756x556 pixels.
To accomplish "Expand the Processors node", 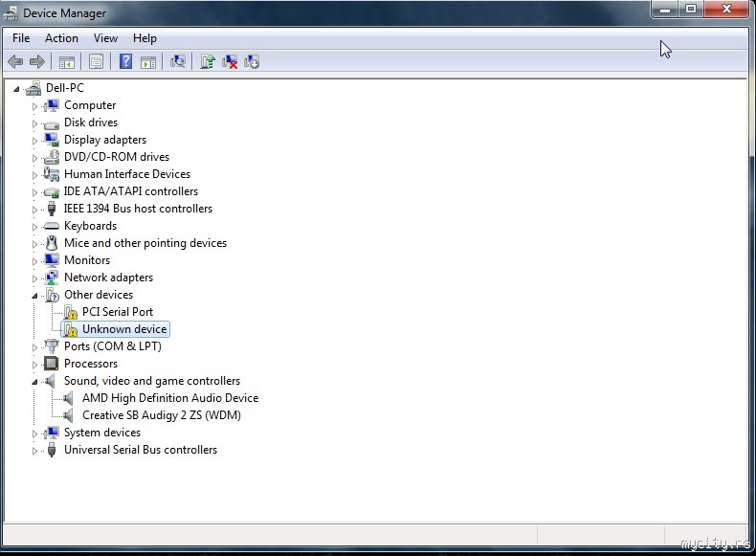I will point(34,365).
